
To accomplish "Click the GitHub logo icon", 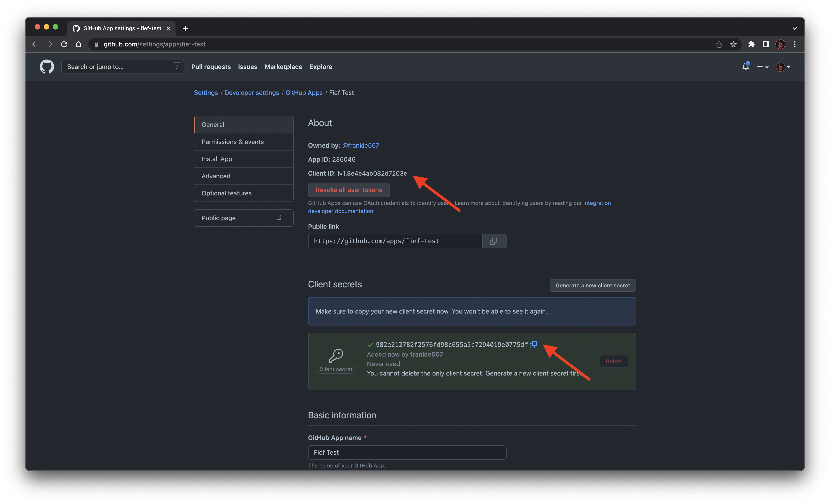I will [x=47, y=67].
